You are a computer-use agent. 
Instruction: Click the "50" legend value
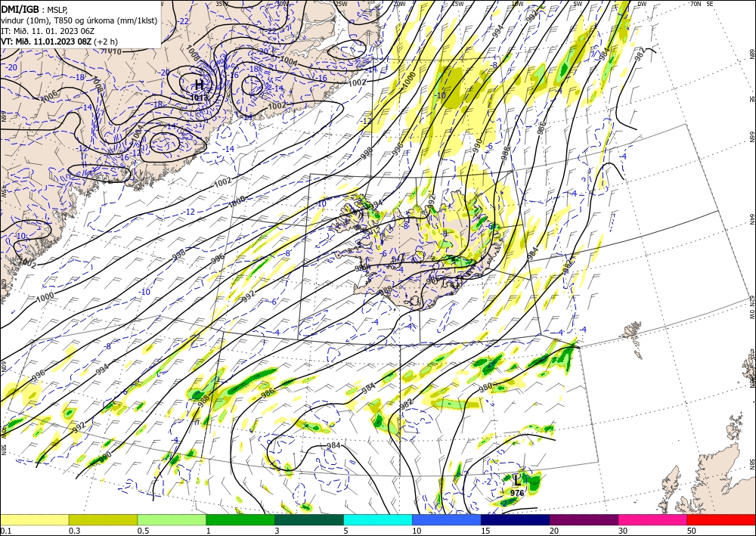(692, 531)
